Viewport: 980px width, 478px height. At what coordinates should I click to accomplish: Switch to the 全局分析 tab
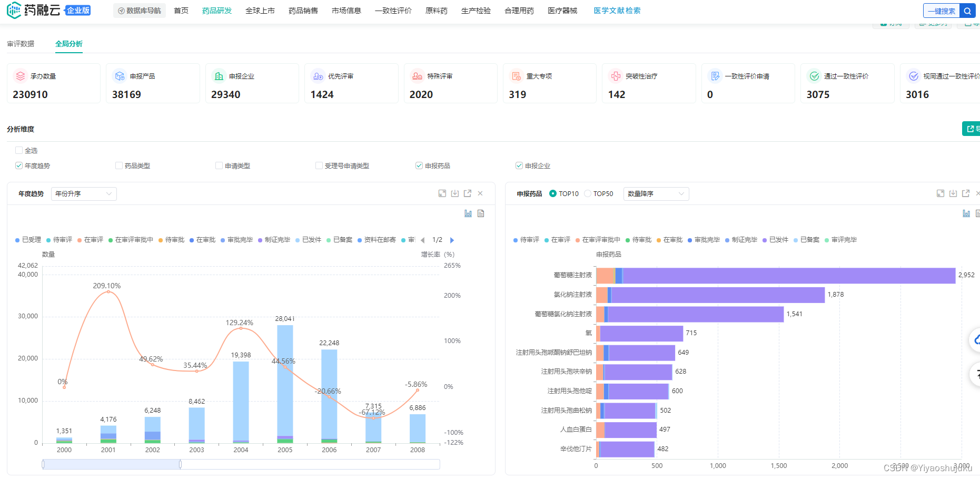(69, 44)
